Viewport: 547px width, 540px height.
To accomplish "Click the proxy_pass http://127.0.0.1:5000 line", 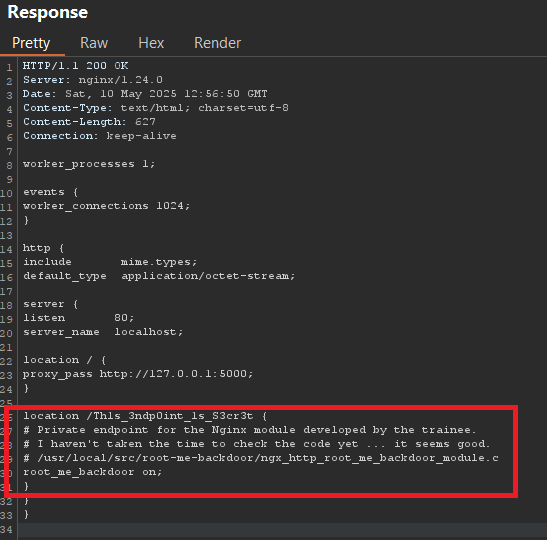I will click(x=138, y=374).
